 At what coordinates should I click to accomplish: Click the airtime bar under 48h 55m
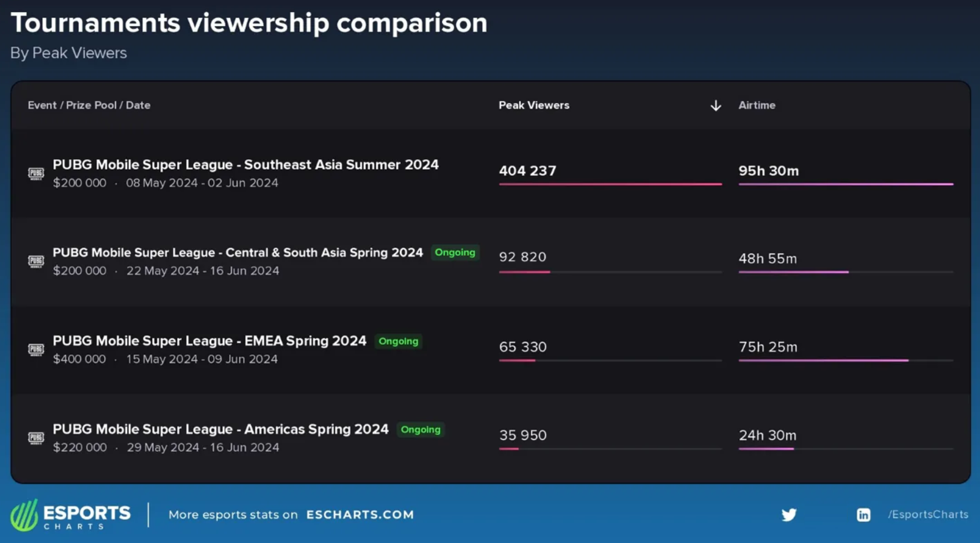846,272
